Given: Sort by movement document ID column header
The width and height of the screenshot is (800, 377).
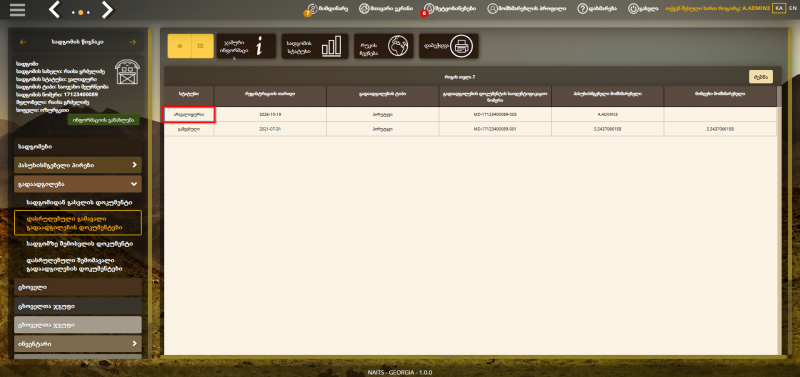Looking at the screenshot, I should 495,96.
